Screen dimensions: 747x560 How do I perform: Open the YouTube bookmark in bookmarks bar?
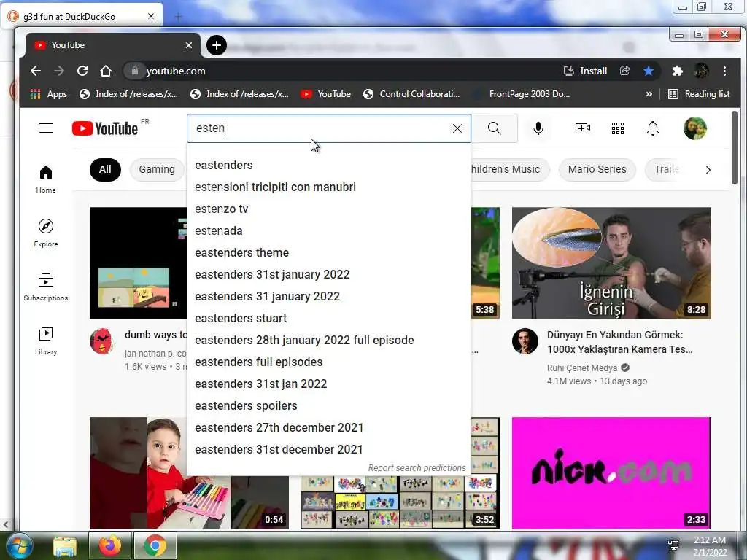pyautogui.click(x=326, y=94)
